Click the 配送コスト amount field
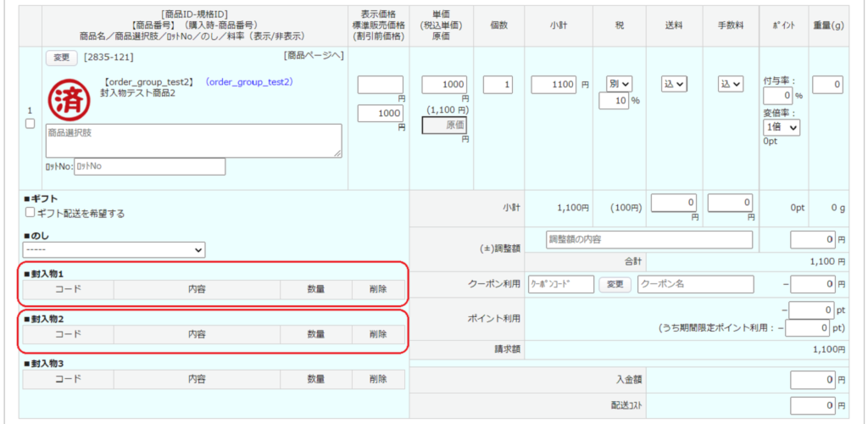 pyautogui.click(x=813, y=405)
